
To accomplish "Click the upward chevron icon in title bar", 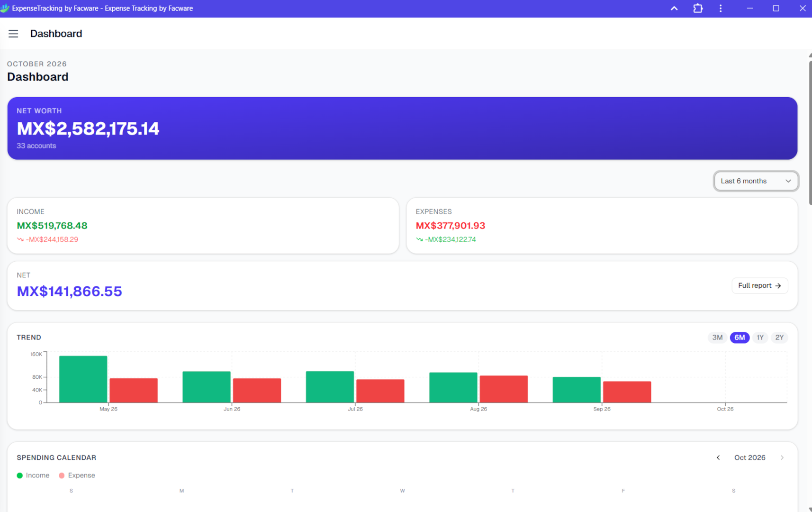I will coord(674,8).
